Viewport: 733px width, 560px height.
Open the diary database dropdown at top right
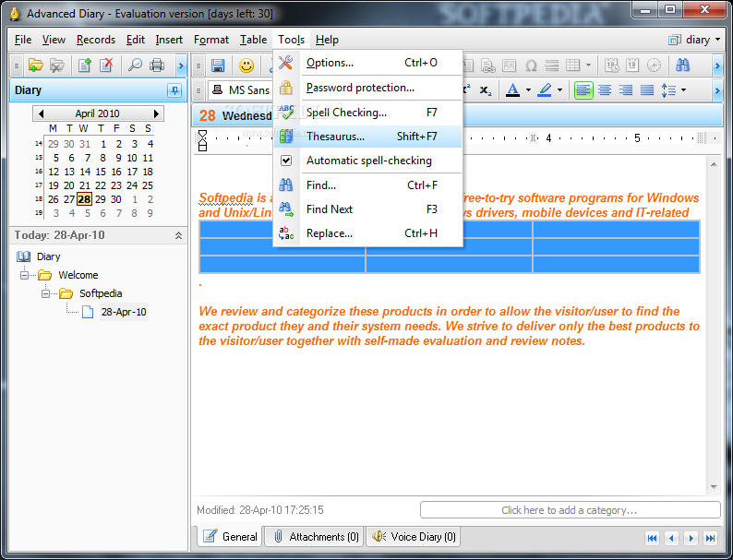pos(694,40)
